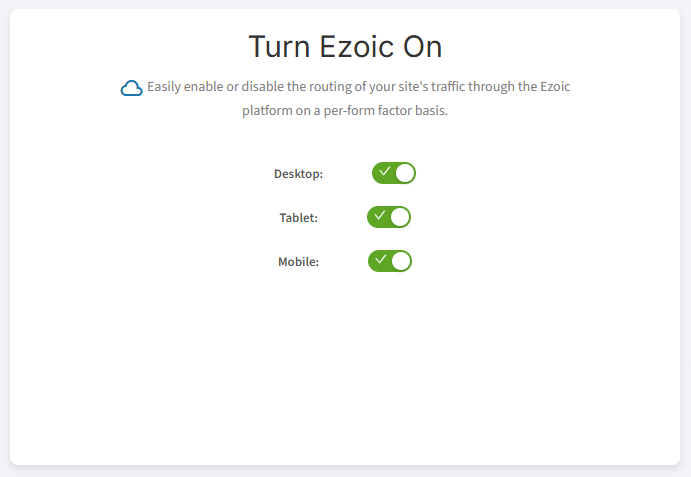691x477 pixels.
Task: Click the checkmark inside Mobile toggle
Action: pyautogui.click(x=380, y=260)
